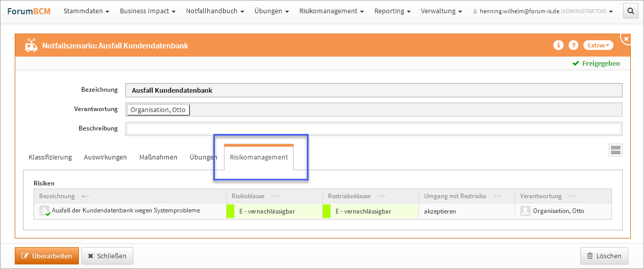Open the Risikomanagement menu in navbar
Viewport: 644px width, 269px height.
coord(331,11)
